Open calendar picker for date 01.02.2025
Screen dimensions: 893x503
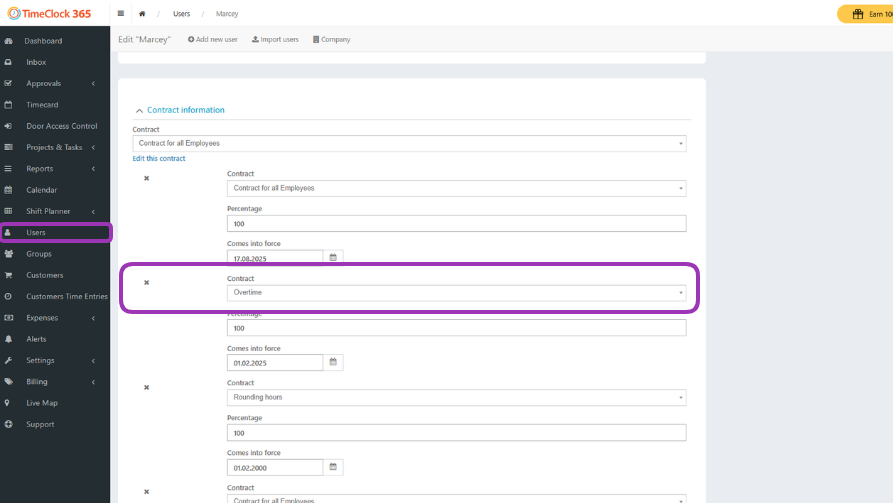point(333,362)
